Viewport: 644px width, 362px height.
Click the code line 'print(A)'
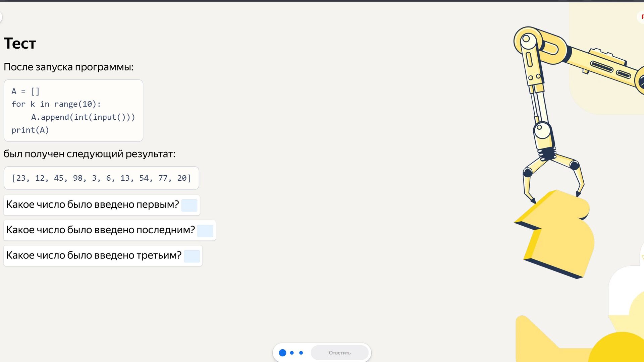[30, 130]
